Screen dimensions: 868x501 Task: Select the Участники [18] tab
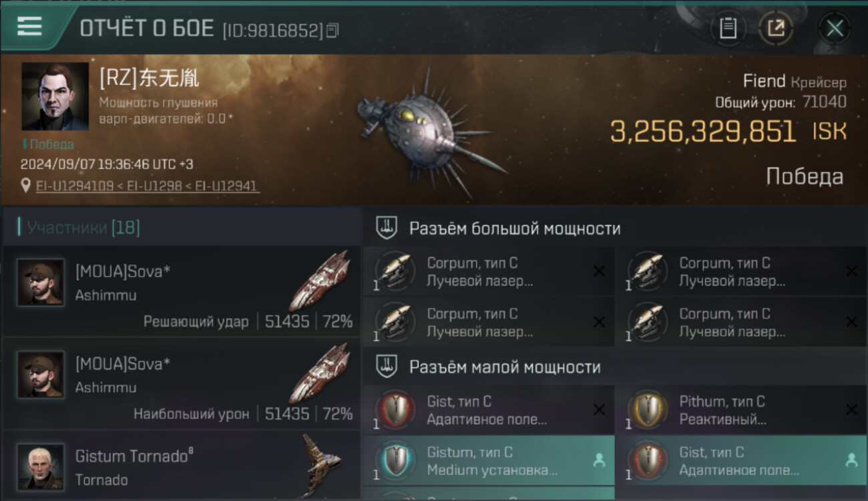tap(83, 228)
